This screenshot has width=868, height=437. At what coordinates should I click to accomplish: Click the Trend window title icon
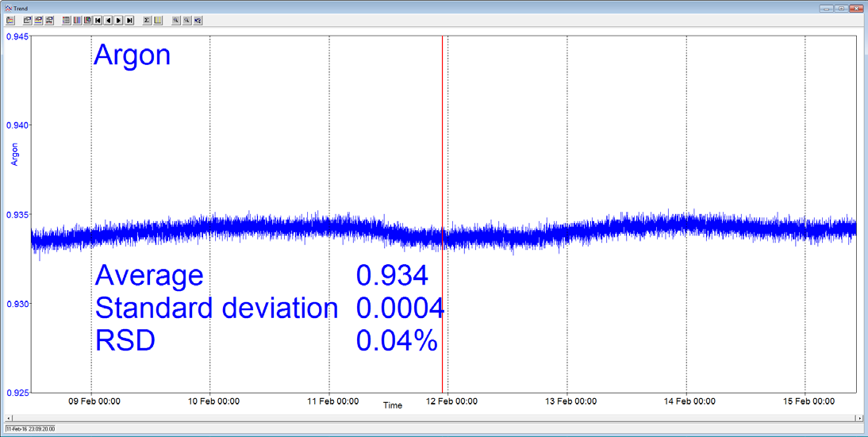(x=7, y=8)
